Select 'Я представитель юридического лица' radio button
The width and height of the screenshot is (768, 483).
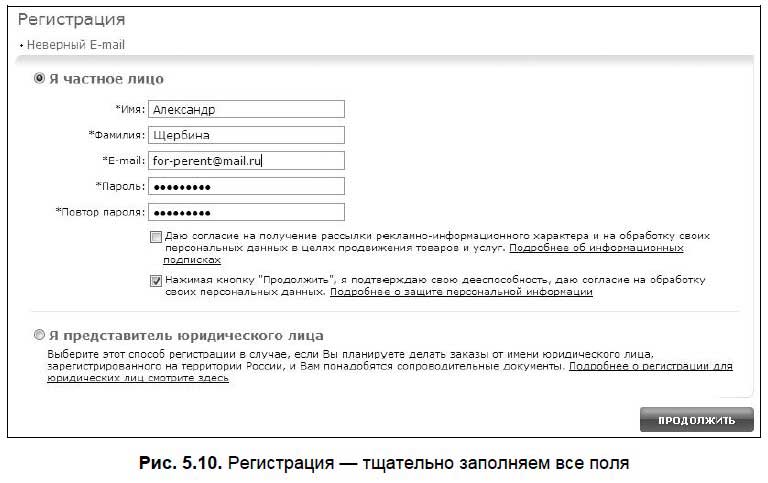39,335
